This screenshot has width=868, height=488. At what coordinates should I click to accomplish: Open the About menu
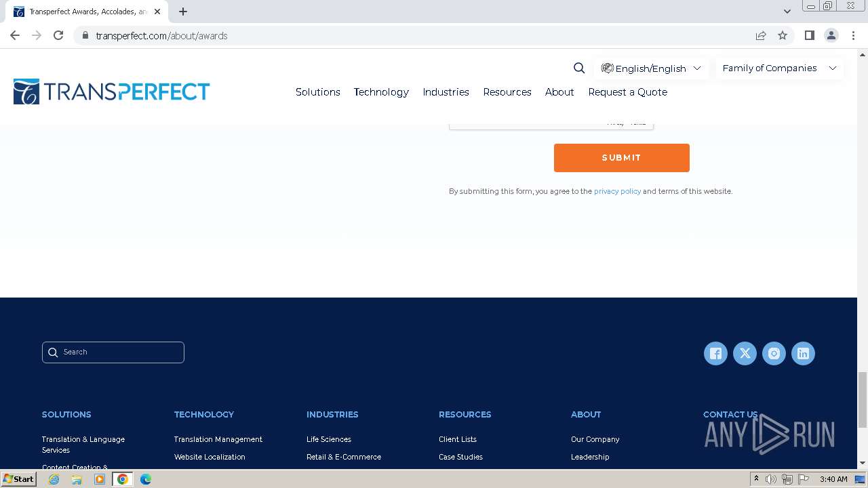tap(559, 92)
